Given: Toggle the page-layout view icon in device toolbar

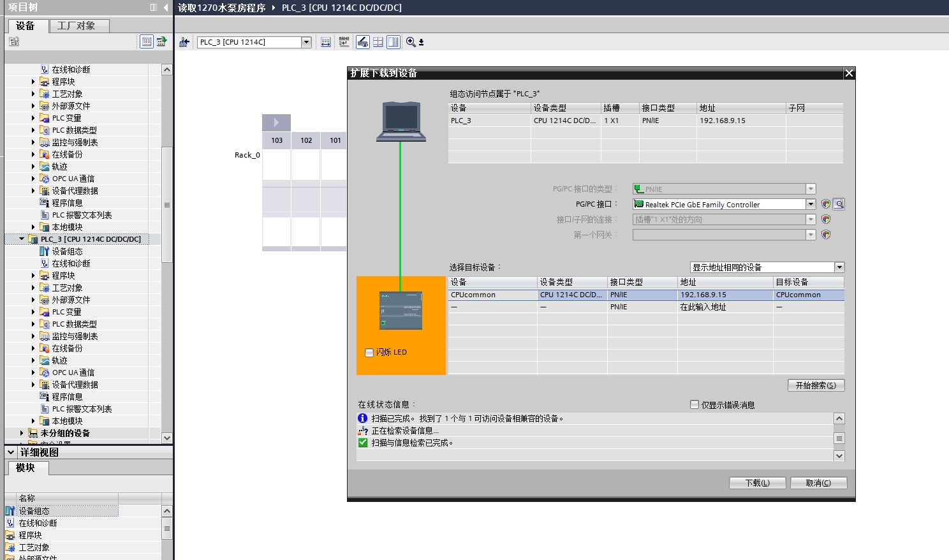Looking at the screenshot, I should [394, 42].
